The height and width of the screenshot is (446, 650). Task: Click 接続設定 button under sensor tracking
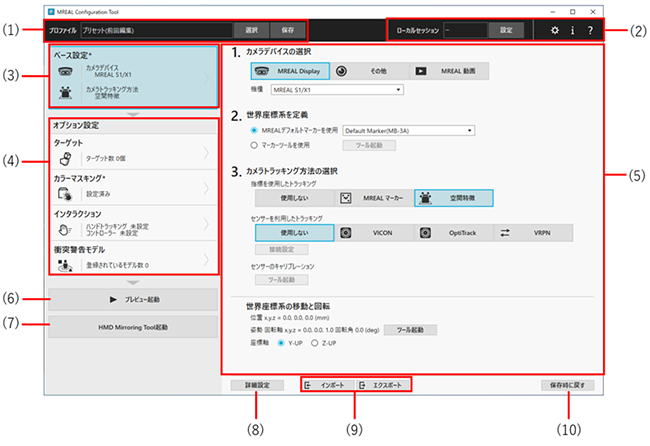(x=282, y=250)
